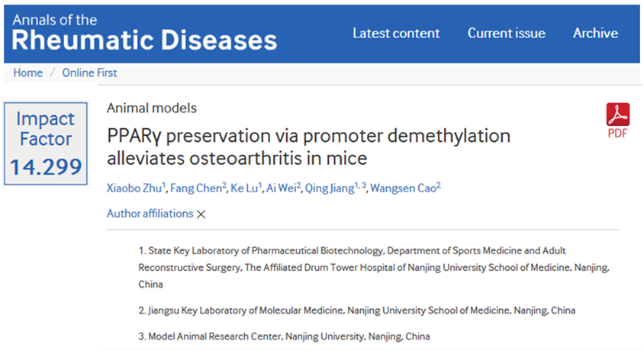Close the Author affiliations list
Image resolution: width=644 pixels, height=351 pixels.
201,214
